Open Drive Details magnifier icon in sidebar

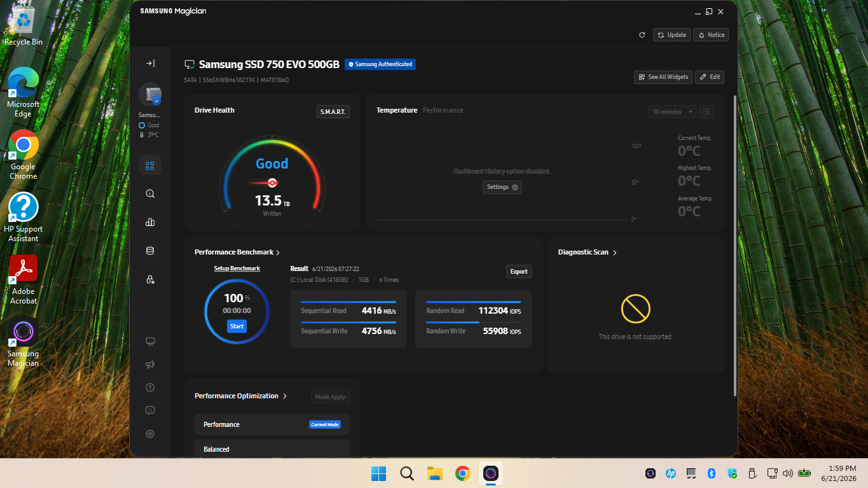pos(150,194)
